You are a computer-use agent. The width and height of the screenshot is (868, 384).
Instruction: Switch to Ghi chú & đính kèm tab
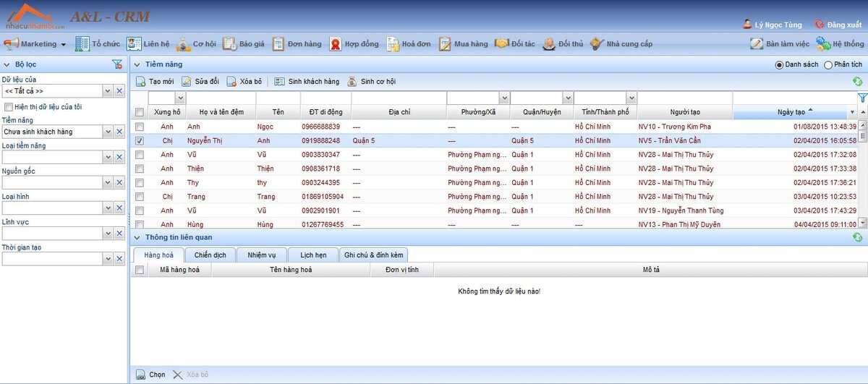point(374,255)
